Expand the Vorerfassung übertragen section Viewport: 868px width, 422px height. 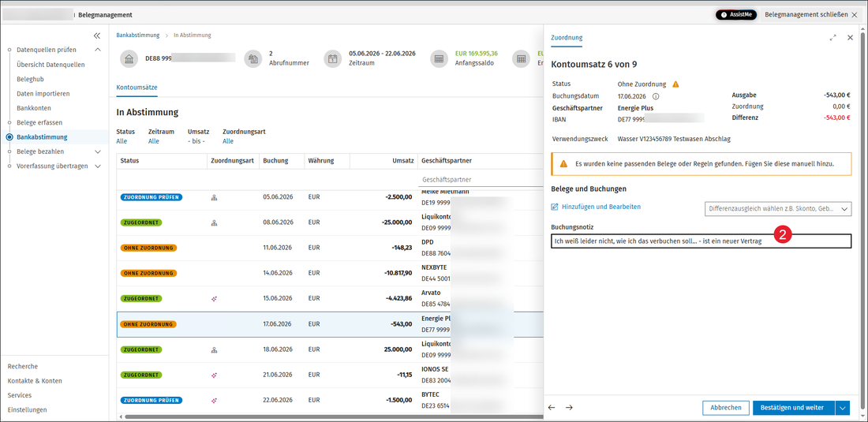point(98,166)
